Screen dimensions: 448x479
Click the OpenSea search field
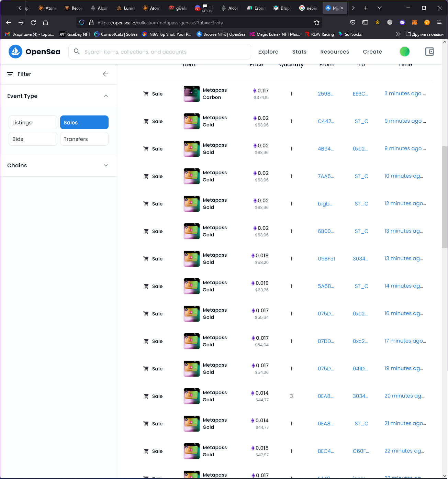click(x=160, y=52)
